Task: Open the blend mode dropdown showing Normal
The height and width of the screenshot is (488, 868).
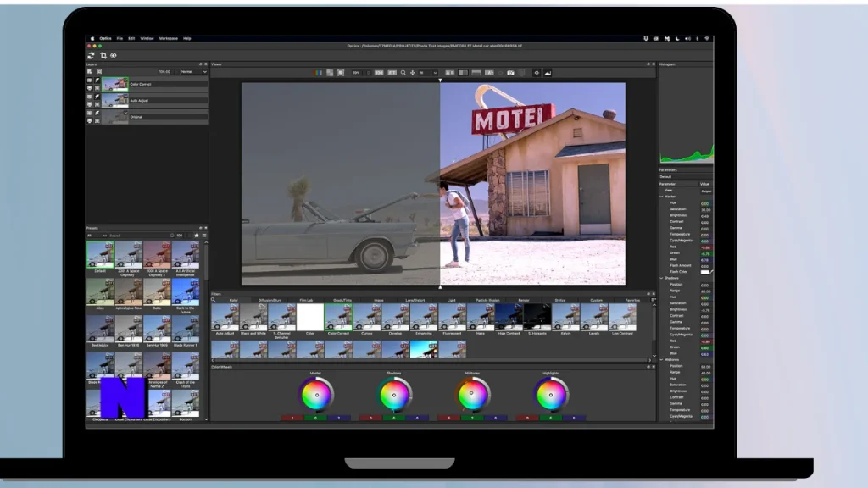Action: (x=193, y=72)
